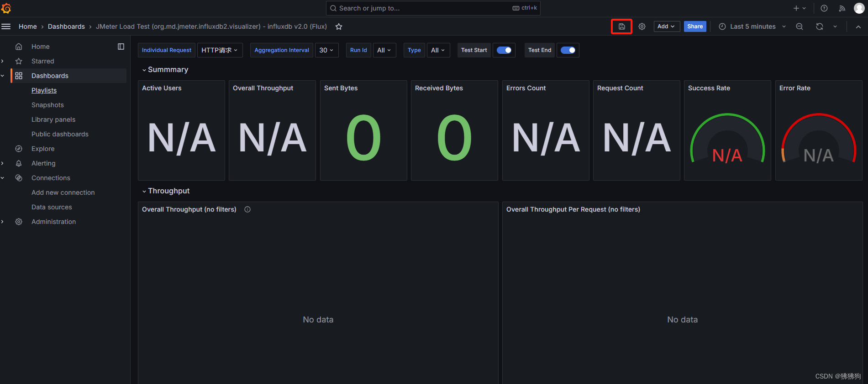The height and width of the screenshot is (384, 868).
Task: Zoom out the time range
Action: point(800,26)
